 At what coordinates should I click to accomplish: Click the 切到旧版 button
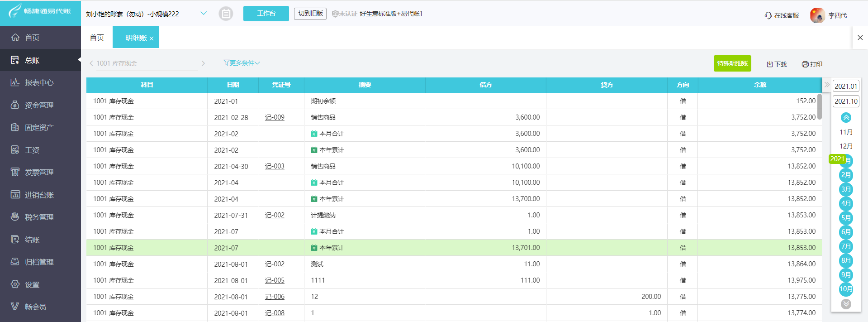310,14
